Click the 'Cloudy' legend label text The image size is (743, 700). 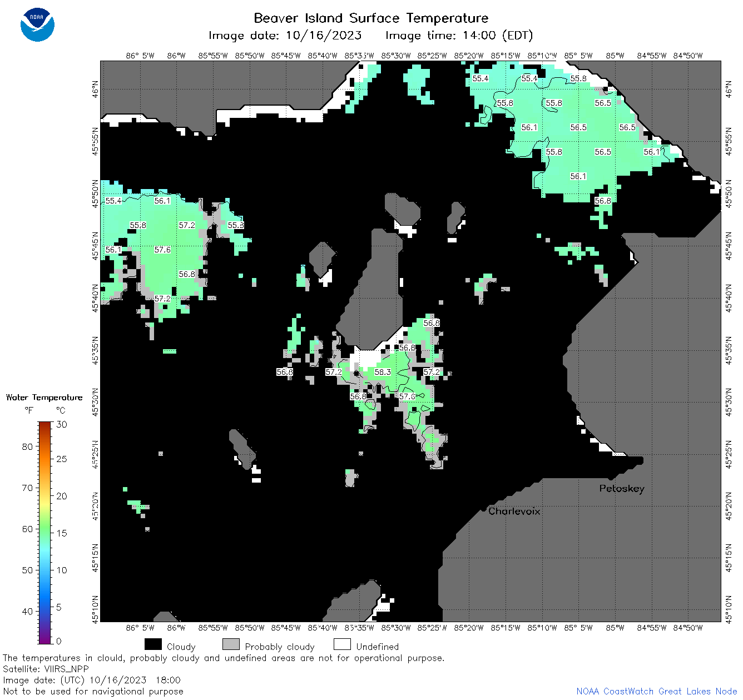181,647
